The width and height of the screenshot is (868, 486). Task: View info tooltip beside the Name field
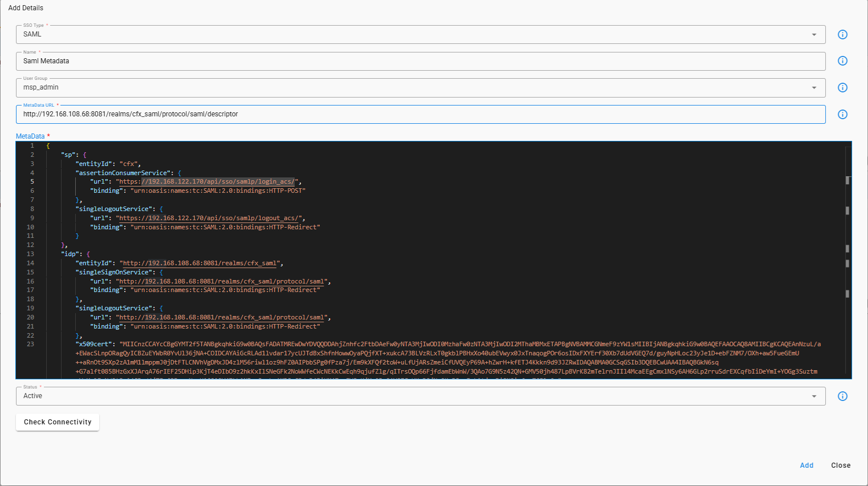click(x=842, y=61)
